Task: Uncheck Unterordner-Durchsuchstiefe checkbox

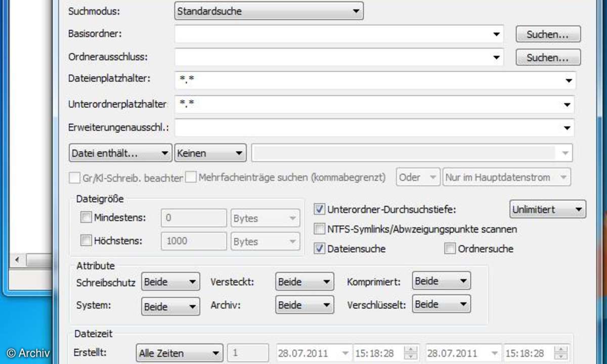Action: [319, 209]
